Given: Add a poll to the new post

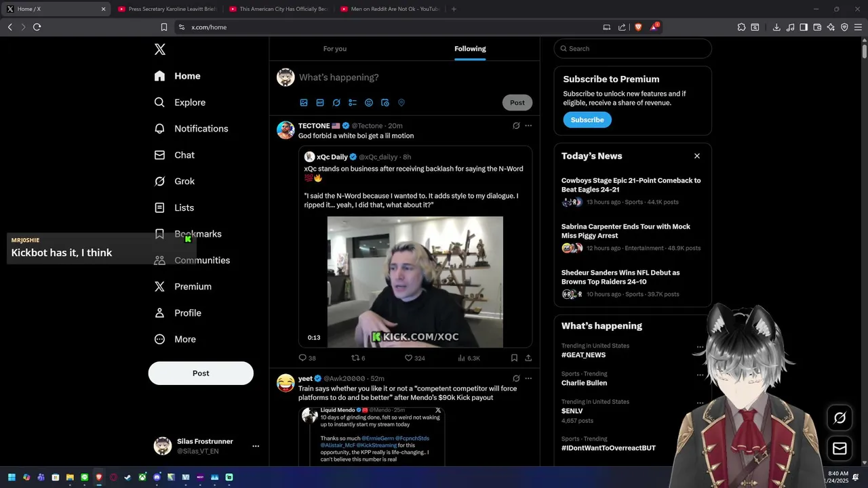Looking at the screenshot, I should tap(353, 103).
